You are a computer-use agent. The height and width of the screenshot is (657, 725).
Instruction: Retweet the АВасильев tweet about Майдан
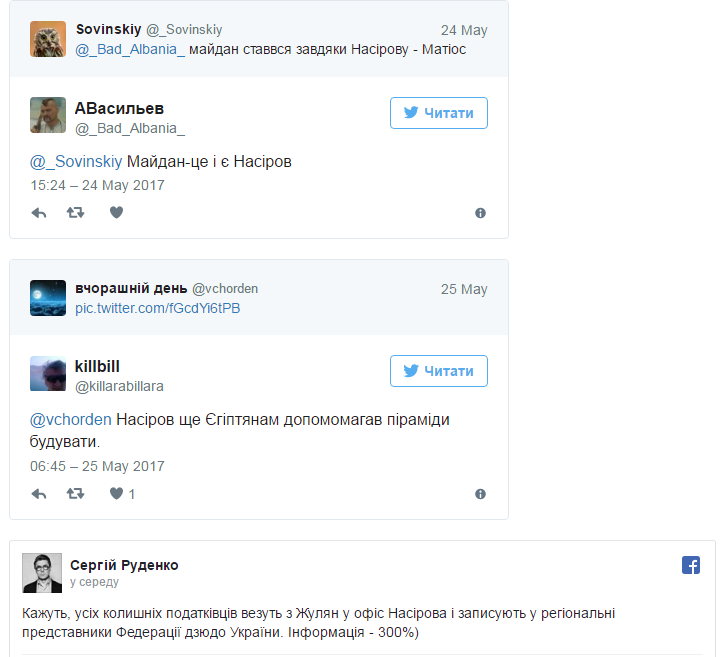tap(75, 213)
